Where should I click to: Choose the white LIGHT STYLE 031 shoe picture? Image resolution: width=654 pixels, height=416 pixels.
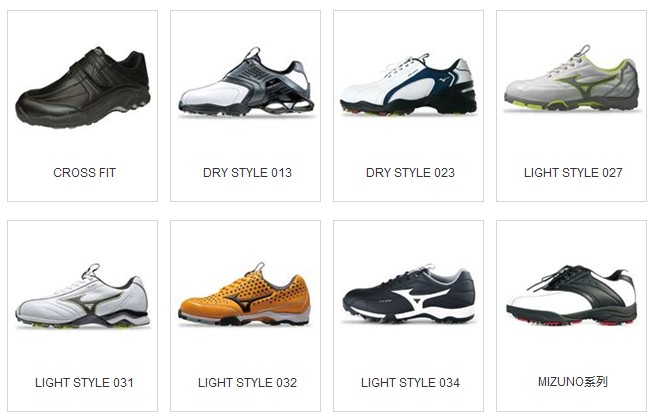point(83,296)
